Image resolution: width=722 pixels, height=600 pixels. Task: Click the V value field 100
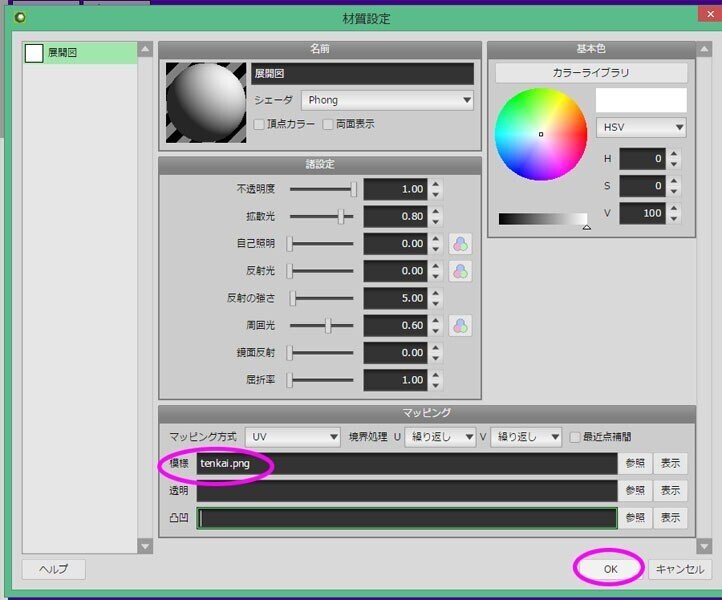642,213
